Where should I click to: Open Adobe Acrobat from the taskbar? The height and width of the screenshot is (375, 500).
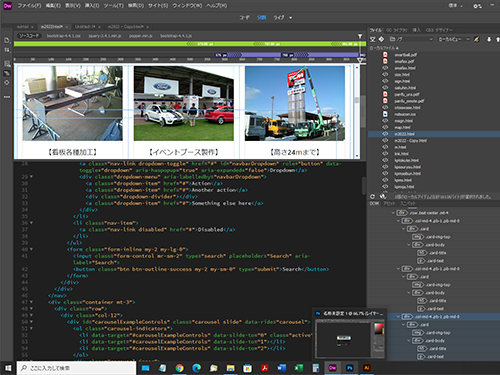[264, 368]
